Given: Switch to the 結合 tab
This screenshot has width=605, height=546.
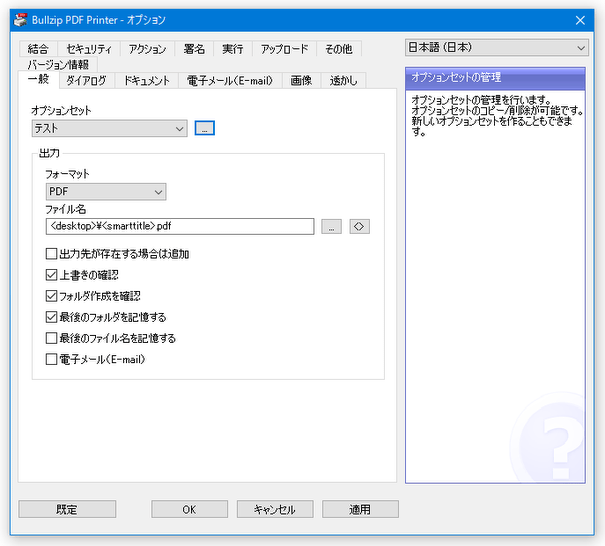Looking at the screenshot, I should [38, 49].
